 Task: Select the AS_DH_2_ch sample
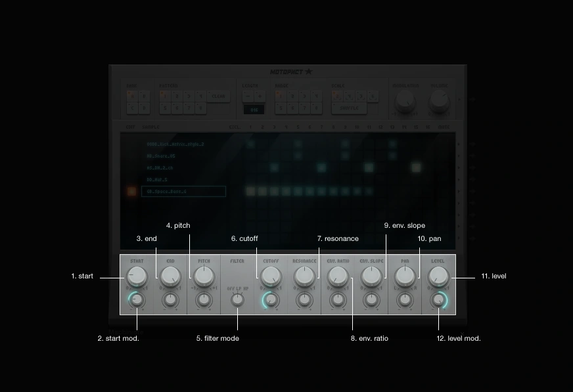tap(160, 168)
